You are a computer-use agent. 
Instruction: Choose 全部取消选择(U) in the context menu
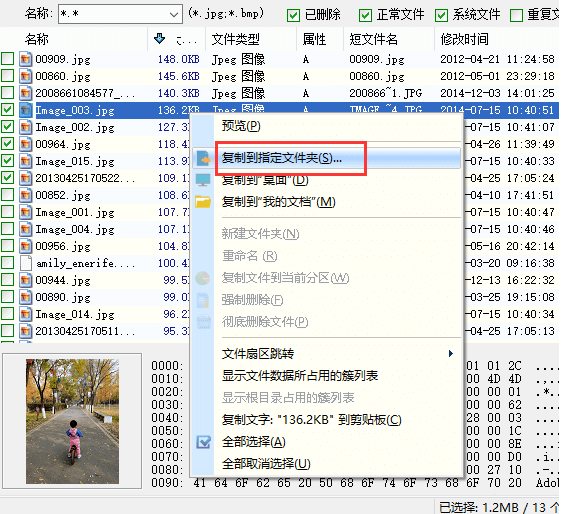click(x=266, y=464)
